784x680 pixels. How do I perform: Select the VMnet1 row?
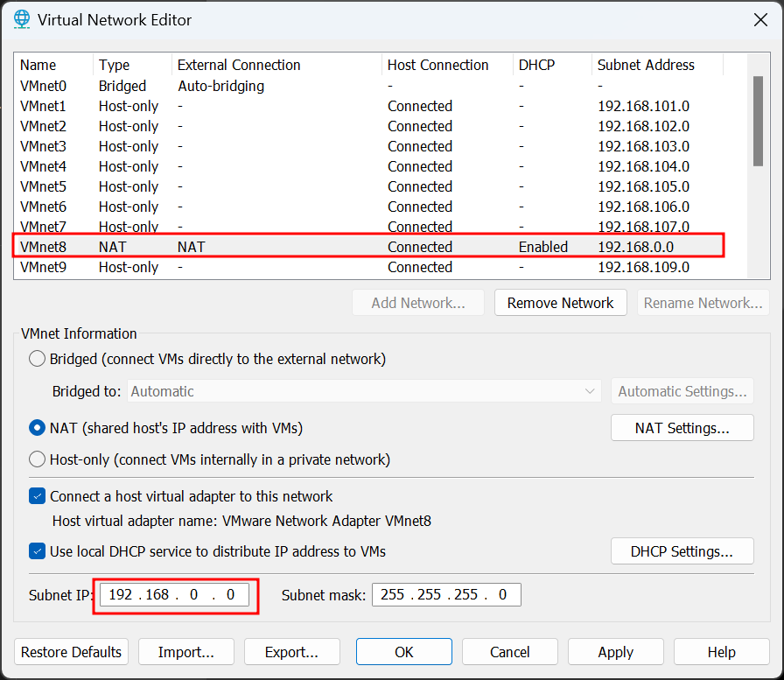click(x=369, y=106)
